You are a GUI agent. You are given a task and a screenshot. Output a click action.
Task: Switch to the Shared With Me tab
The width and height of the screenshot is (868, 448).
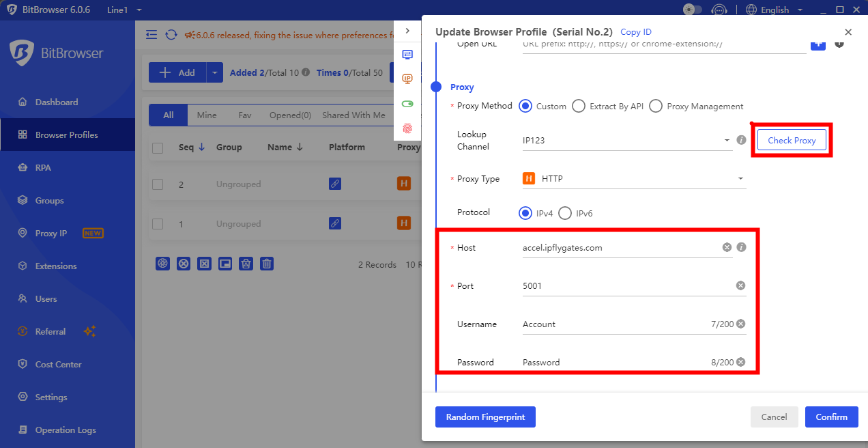pyautogui.click(x=353, y=115)
